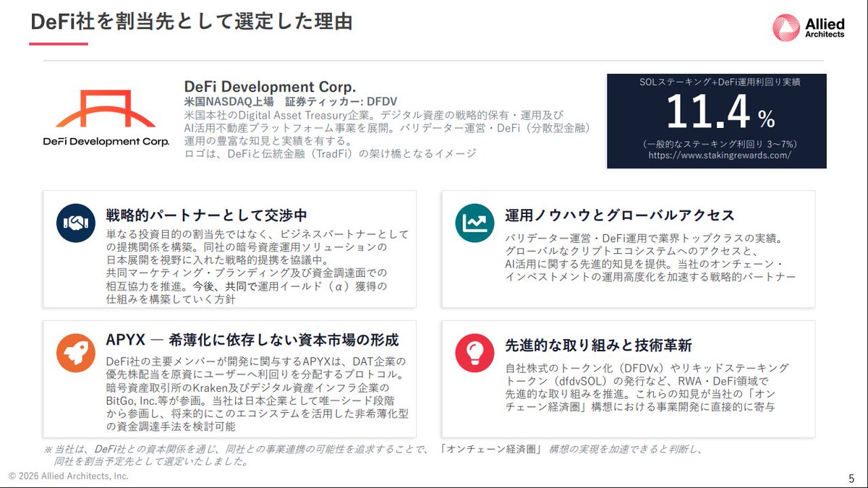Click the line beginning 米国本社のDigital Asset Treasury企業
868x488 pixels.
[373, 115]
